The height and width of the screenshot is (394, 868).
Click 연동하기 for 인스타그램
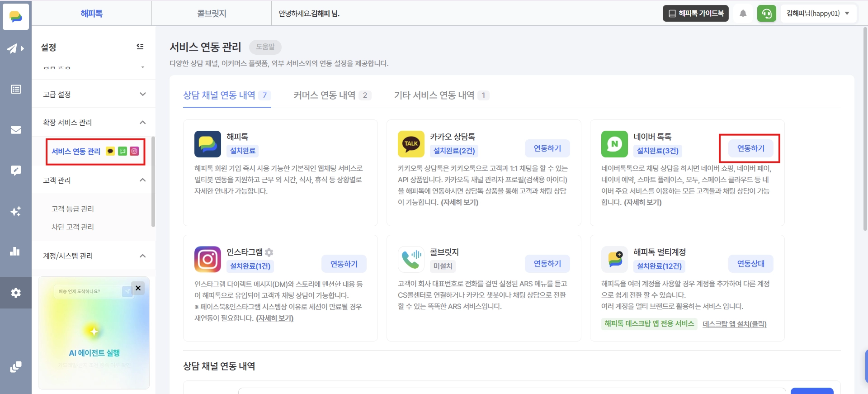pos(344,264)
